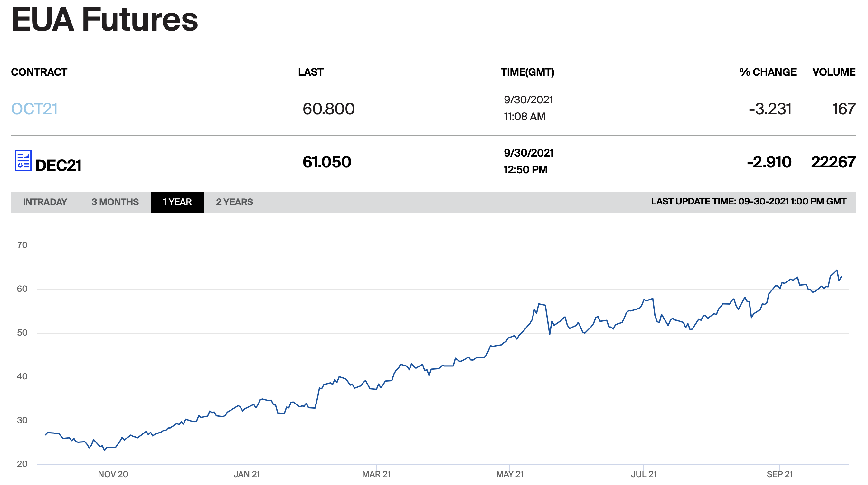Screen dimensions: 868x485
Task: Click the OCT21 change value -3.231
Action: coord(770,109)
